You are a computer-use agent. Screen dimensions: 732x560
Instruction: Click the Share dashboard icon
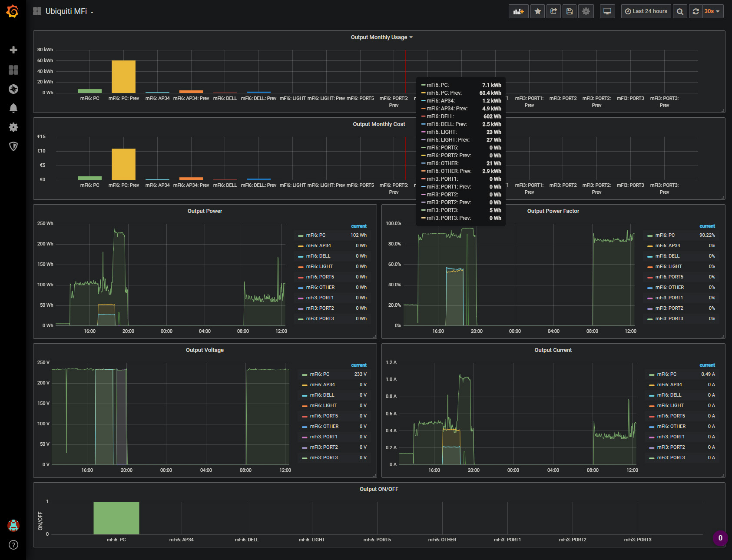pos(553,11)
